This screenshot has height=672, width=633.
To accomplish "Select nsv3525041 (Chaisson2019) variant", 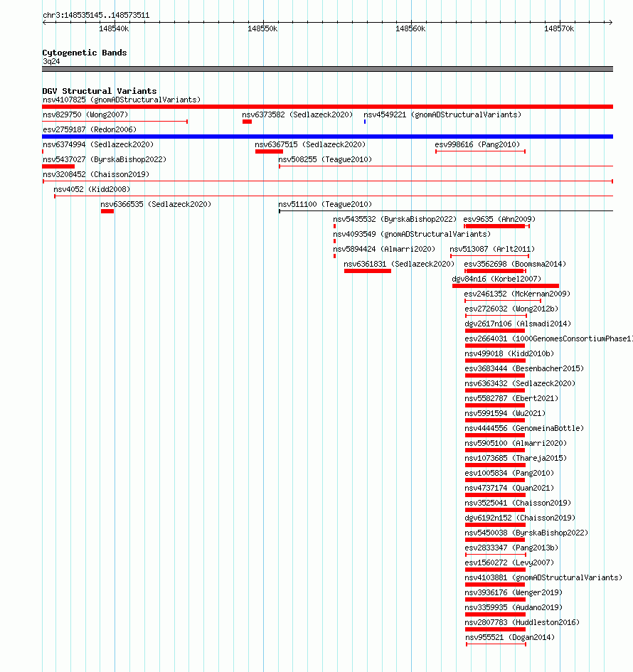I will click(x=518, y=503).
